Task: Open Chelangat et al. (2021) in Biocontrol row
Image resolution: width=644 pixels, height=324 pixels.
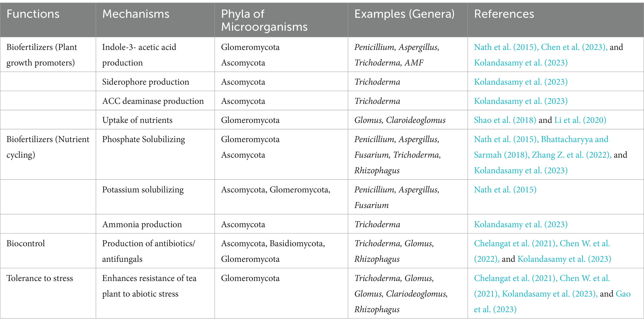Action: [x=516, y=243]
